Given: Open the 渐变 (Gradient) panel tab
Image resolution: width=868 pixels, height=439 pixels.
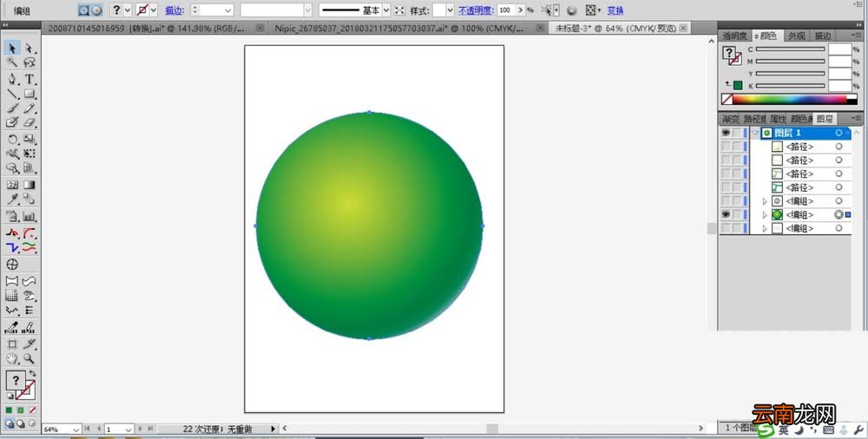Looking at the screenshot, I should (x=730, y=119).
